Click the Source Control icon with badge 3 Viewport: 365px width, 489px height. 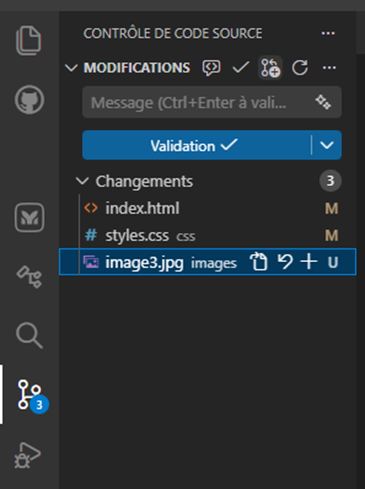(x=32, y=396)
